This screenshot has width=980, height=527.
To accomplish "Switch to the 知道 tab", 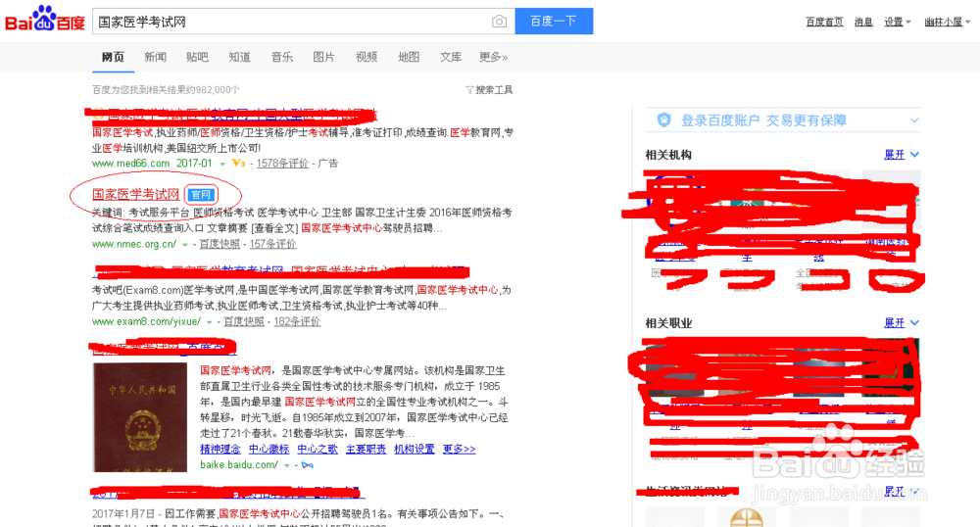I will point(239,57).
